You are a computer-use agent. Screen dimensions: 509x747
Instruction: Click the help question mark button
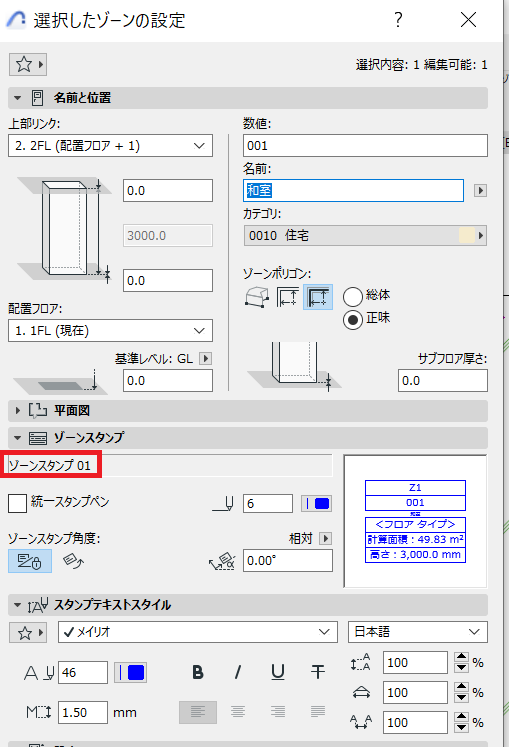coord(398,20)
